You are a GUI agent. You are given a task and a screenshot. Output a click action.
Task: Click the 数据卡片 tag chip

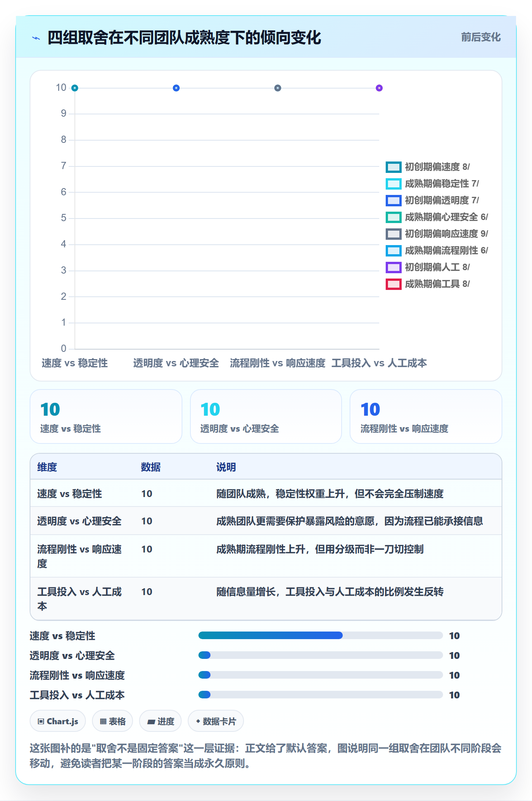coord(216,721)
